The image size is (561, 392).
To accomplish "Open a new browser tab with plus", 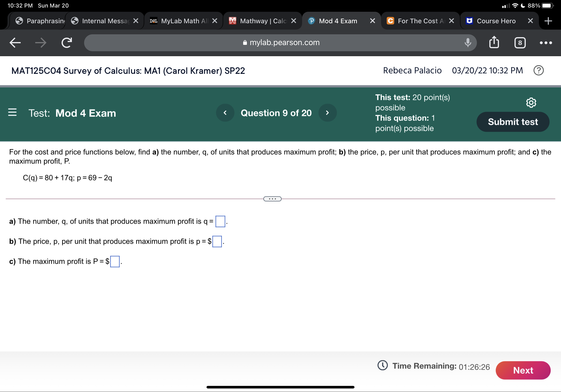I will pyautogui.click(x=548, y=21).
